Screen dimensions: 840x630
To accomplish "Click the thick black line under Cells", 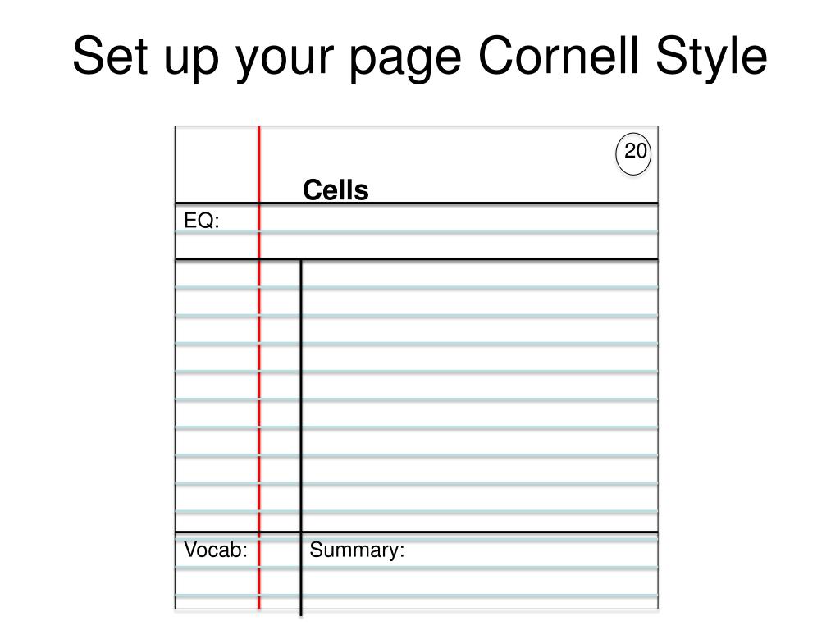I will (416, 203).
